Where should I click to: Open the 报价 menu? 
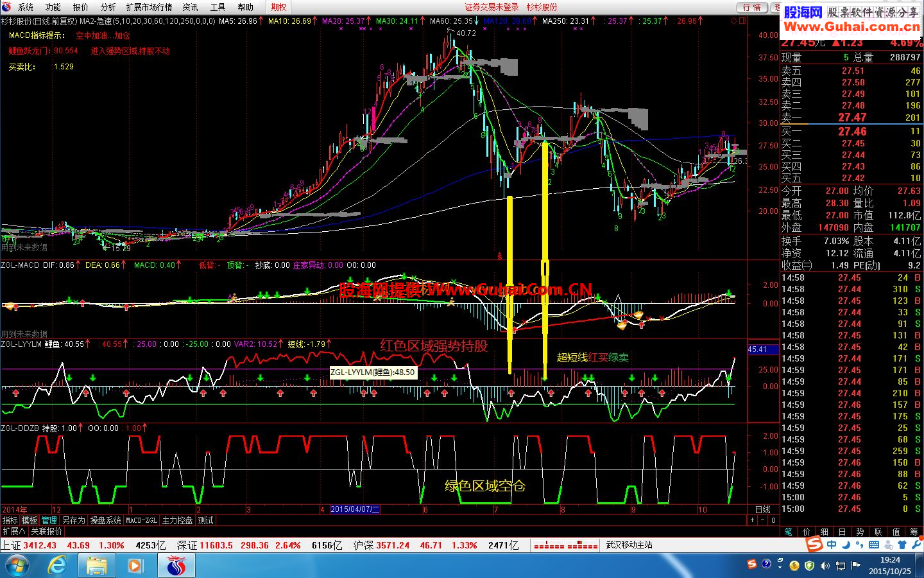[81, 7]
